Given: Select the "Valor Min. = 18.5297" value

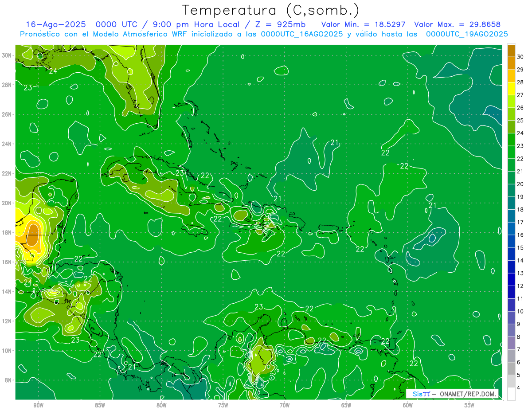Looking at the screenshot, I should (x=363, y=24).
